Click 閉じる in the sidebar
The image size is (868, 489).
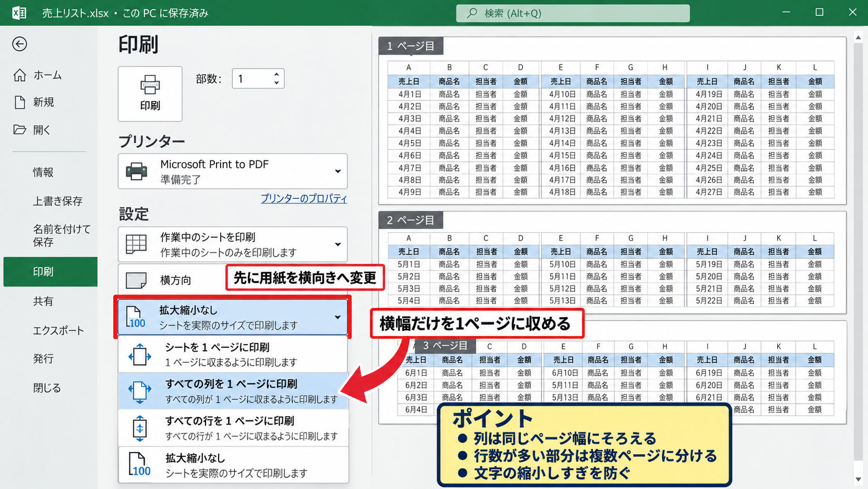(47, 388)
